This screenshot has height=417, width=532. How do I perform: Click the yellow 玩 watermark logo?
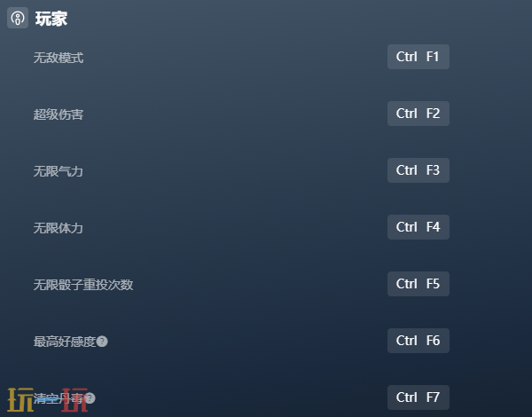(x=20, y=399)
